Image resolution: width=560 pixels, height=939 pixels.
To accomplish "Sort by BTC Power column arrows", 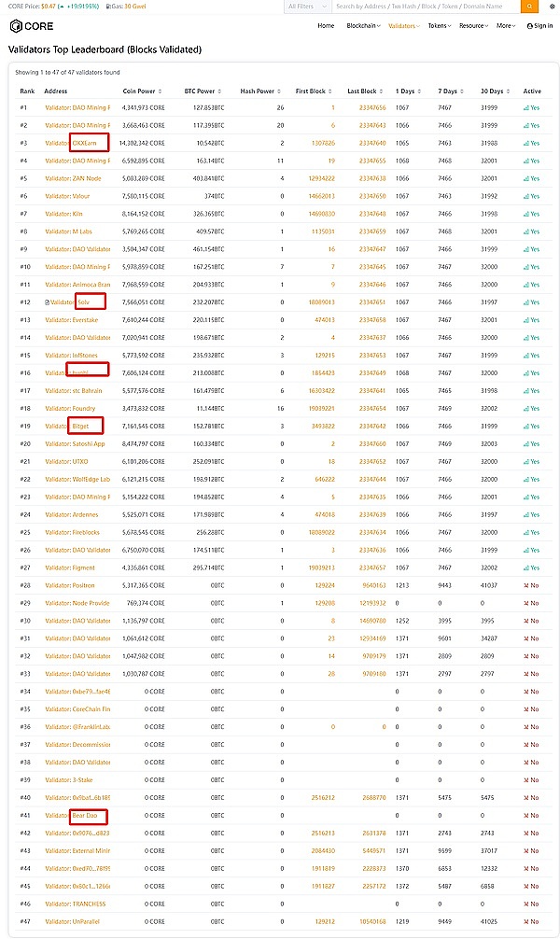I will click(217, 91).
